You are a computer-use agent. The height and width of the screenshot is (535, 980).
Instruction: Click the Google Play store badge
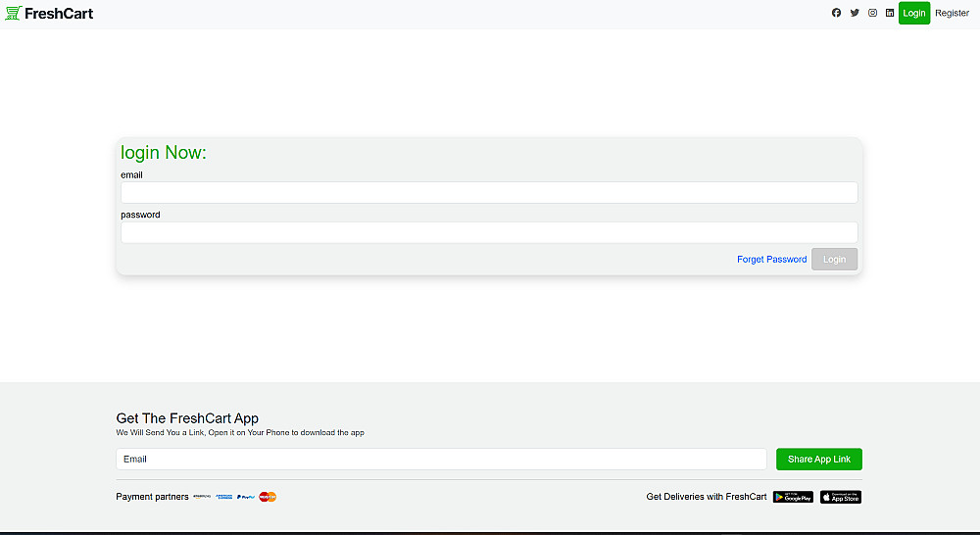(793, 497)
